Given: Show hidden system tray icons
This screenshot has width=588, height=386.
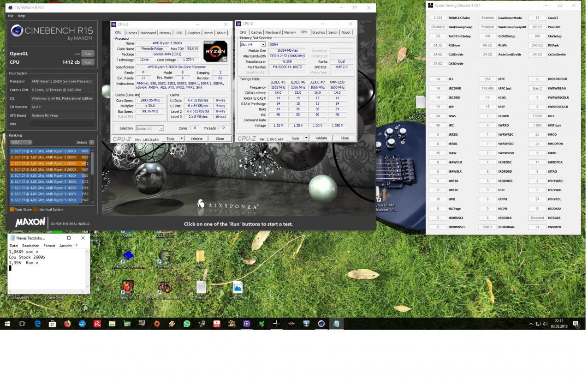Looking at the screenshot, I should 531,324.
